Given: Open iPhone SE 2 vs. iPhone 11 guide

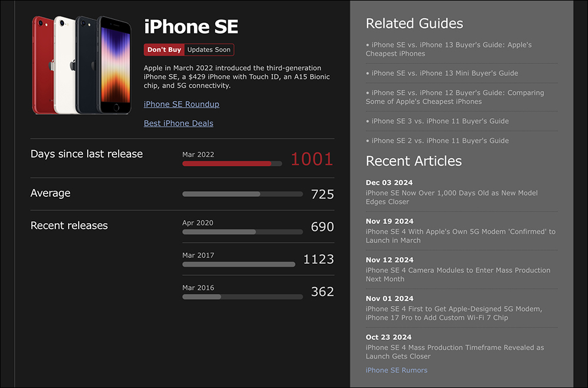Looking at the screenshot, I should point(437,141).
